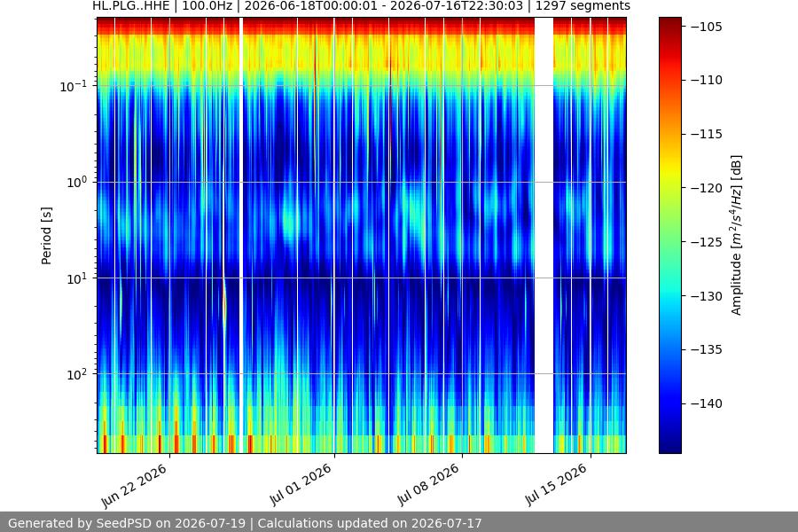Click 'Calculations updated on 2026-07-17' footer text
This screenshot has height=532, width=798.
[370, 523]
